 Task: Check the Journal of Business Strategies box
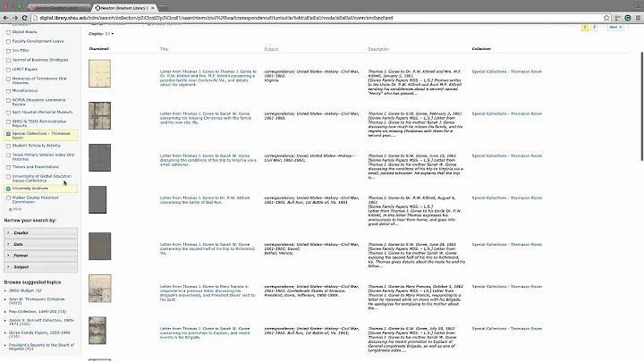8,60
